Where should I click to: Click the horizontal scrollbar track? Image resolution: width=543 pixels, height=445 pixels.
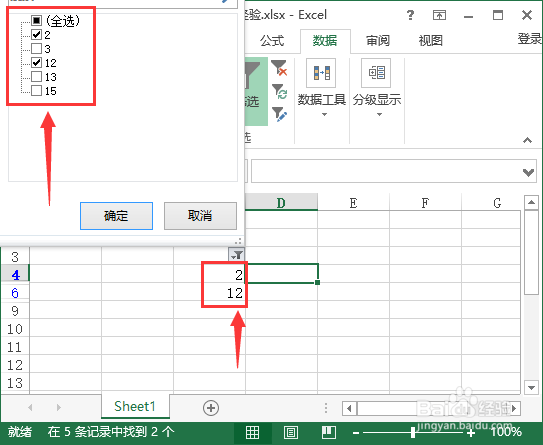(x=432, y=408)
